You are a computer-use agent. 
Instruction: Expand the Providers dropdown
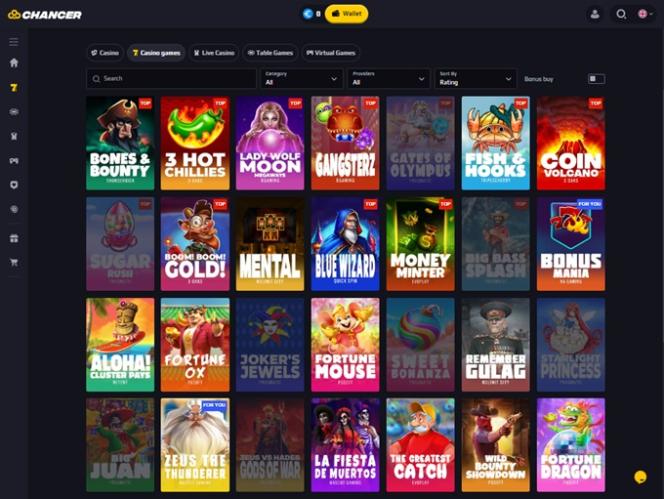point(388,78)
